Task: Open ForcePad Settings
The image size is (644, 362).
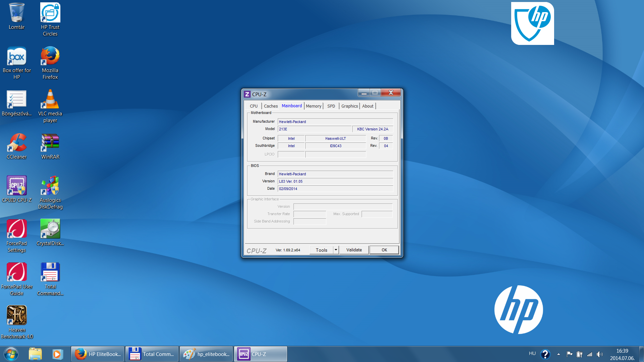Action: [x=17, y=229]
